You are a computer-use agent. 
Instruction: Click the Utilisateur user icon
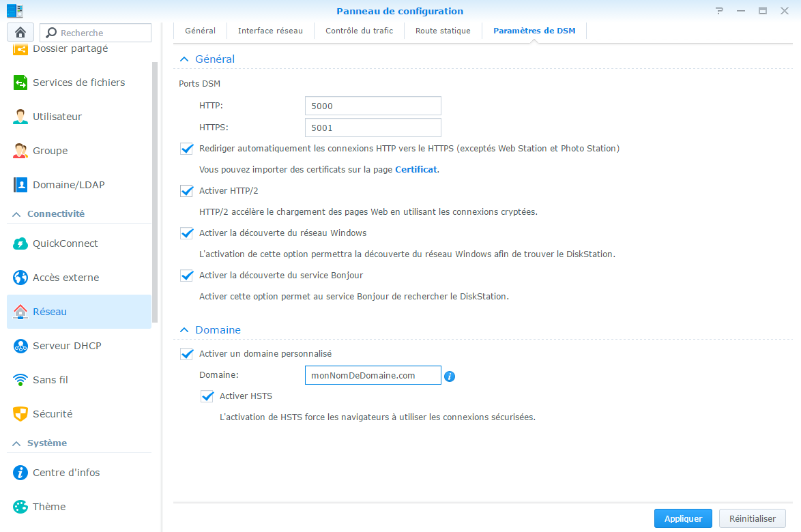click(20, 117)
